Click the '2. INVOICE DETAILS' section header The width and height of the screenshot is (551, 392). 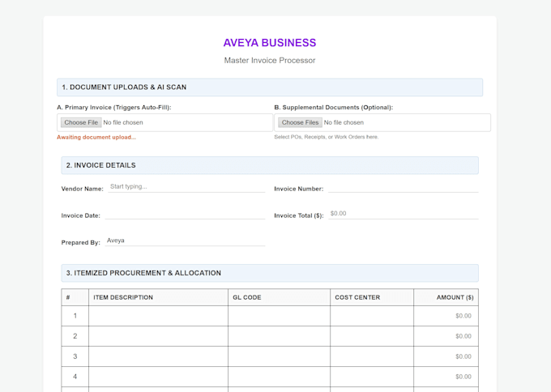coord(270,165)
